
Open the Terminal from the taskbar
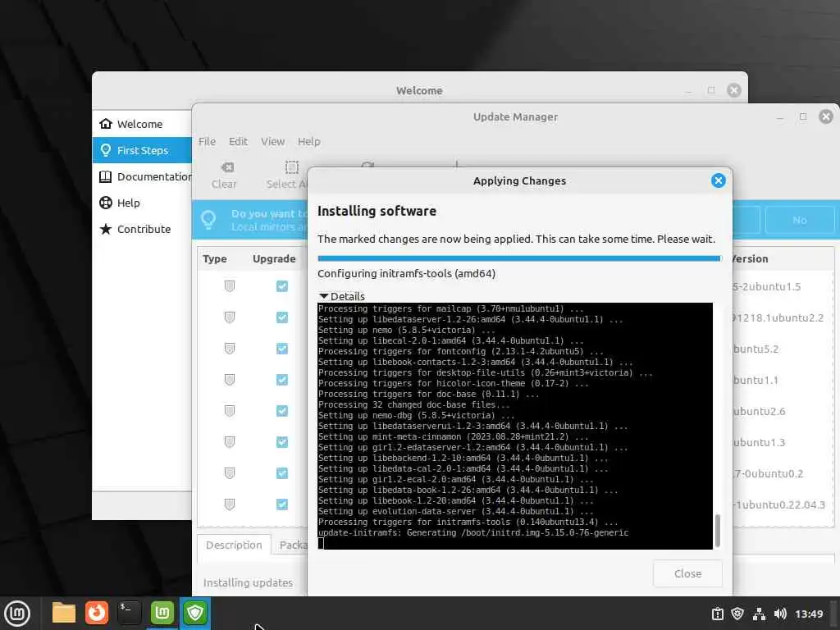[129, 613]
